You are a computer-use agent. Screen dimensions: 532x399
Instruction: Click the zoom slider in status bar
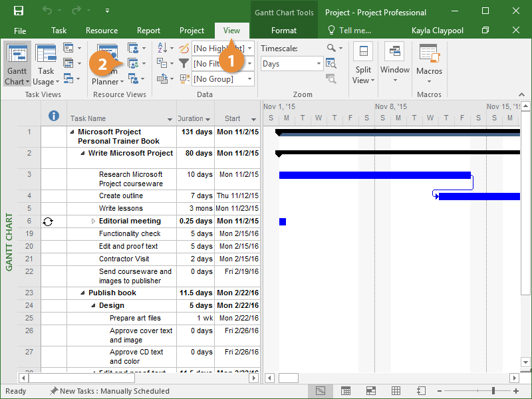tap(493, 391)
